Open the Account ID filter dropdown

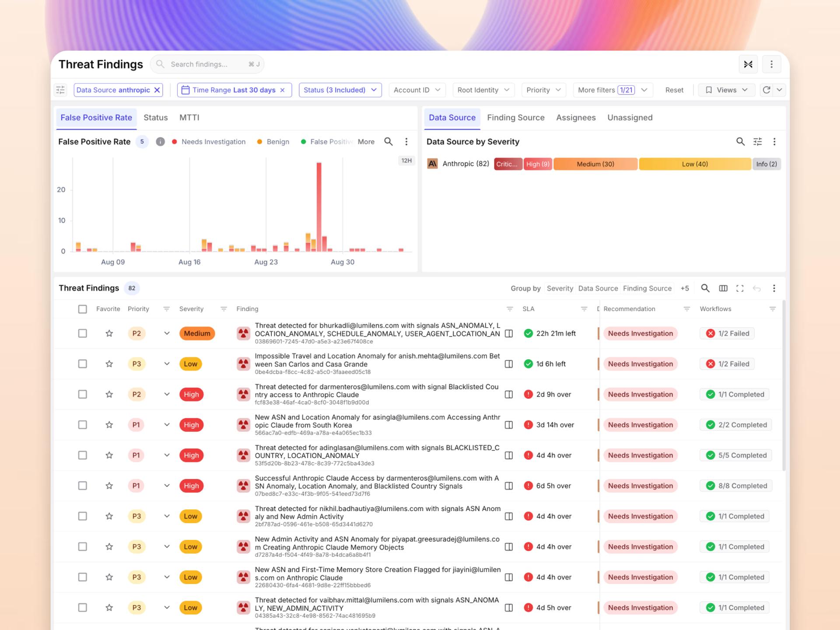click(417, 90)
